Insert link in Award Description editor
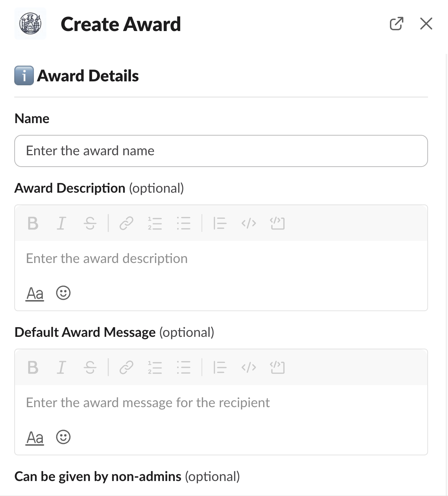Image resolution: width=448 pixels, height=496 pixels. tap(126, 224)
